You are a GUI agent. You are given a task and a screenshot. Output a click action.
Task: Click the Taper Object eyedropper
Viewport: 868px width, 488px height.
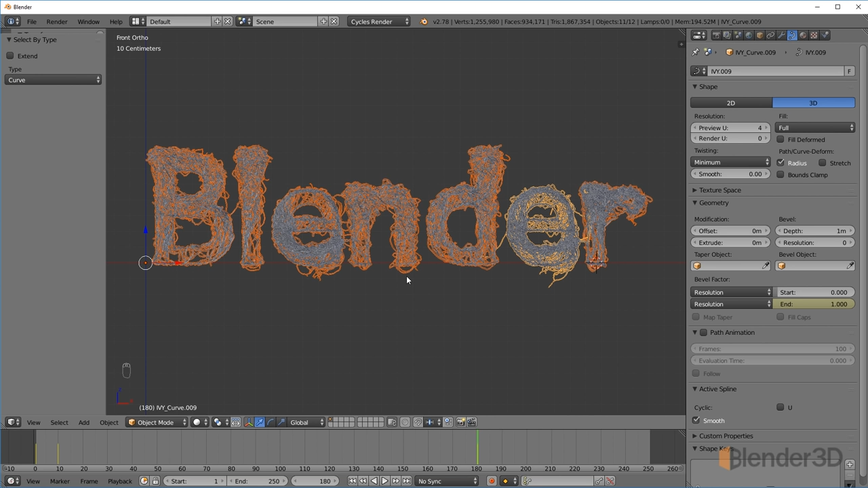(x=766, y=266)
